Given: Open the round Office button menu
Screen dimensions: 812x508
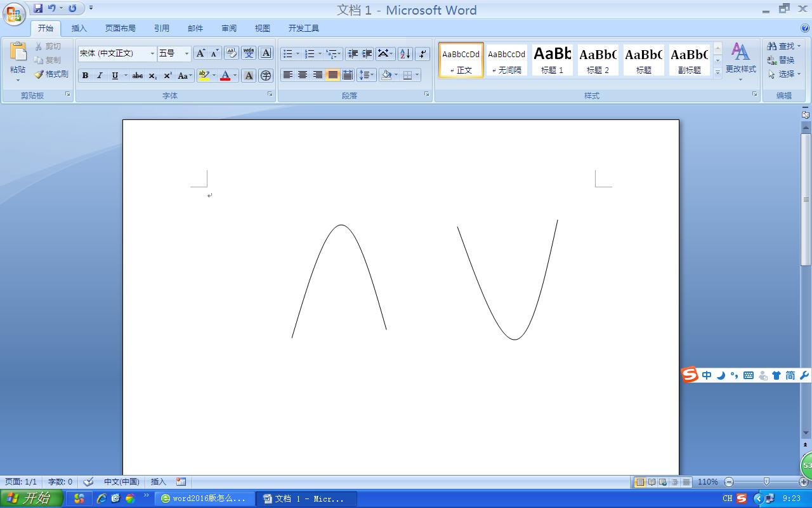Looking at the screenshot, I should 13,13.
